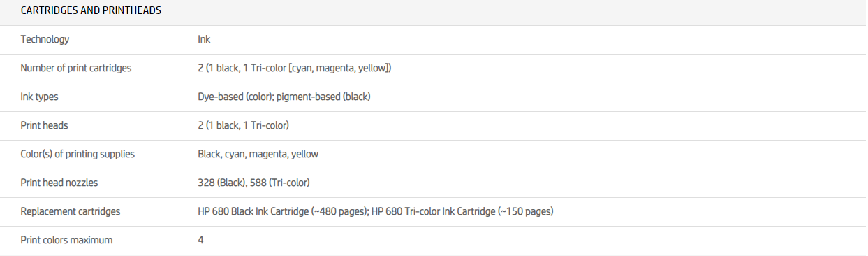Click the Ink technology value
This screenshot has height=256, width=868.
point(204,39)
